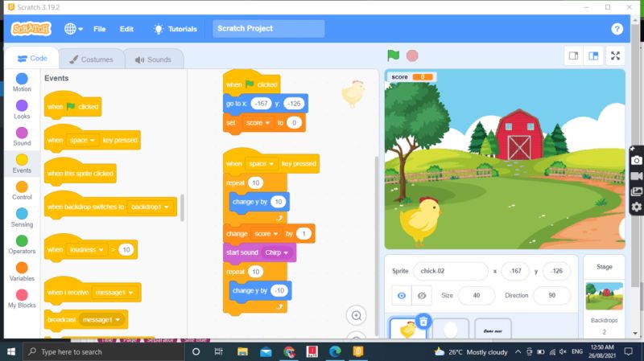
Task: Open the File menu
Action: coord(99,29)
